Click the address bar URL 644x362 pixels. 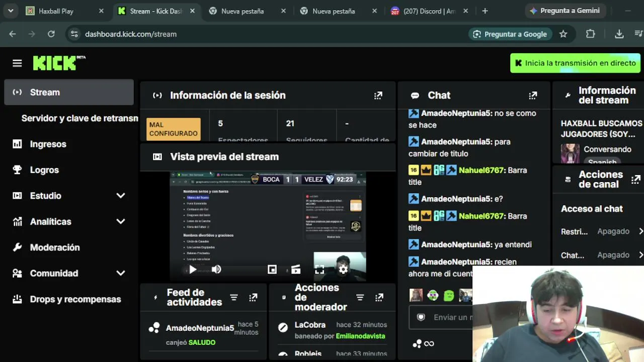click(x=131, y=34)
